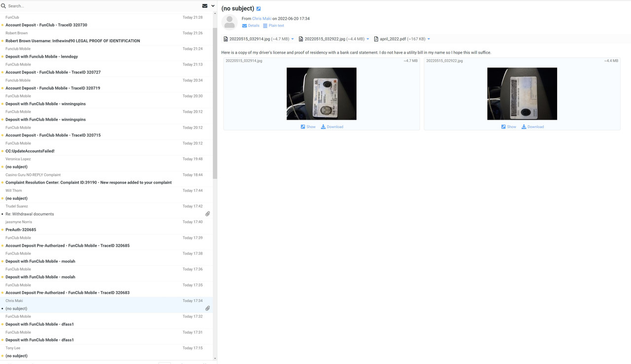Click the driver's license image thumbnail
631x364 pixels.
[x=321, y=94]
